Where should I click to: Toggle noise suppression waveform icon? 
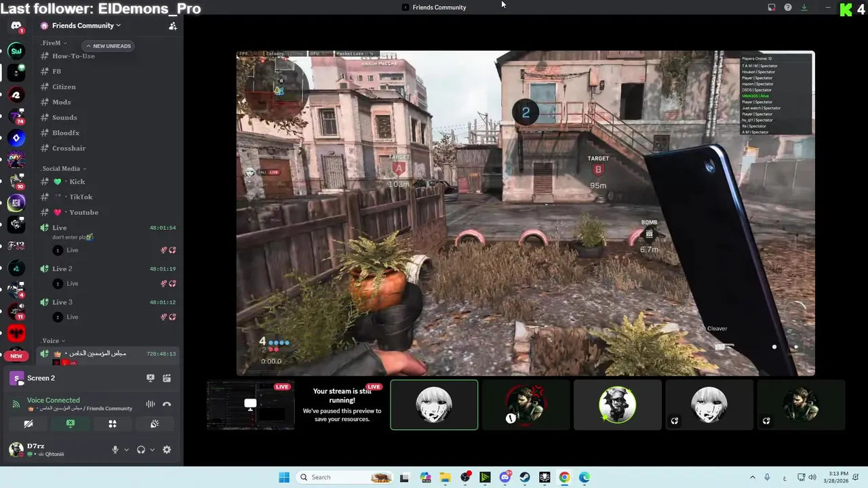[x=151, y=405]
